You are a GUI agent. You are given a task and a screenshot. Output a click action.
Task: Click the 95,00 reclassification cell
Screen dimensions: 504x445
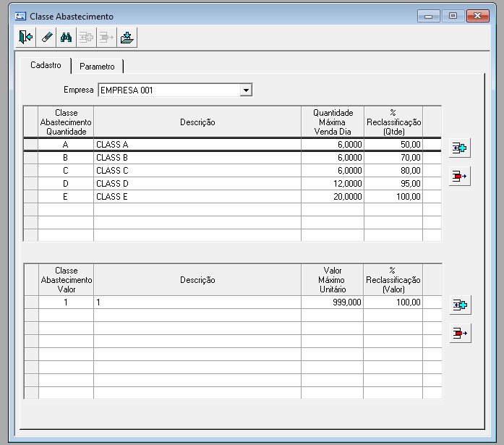[x=393, y=184]
